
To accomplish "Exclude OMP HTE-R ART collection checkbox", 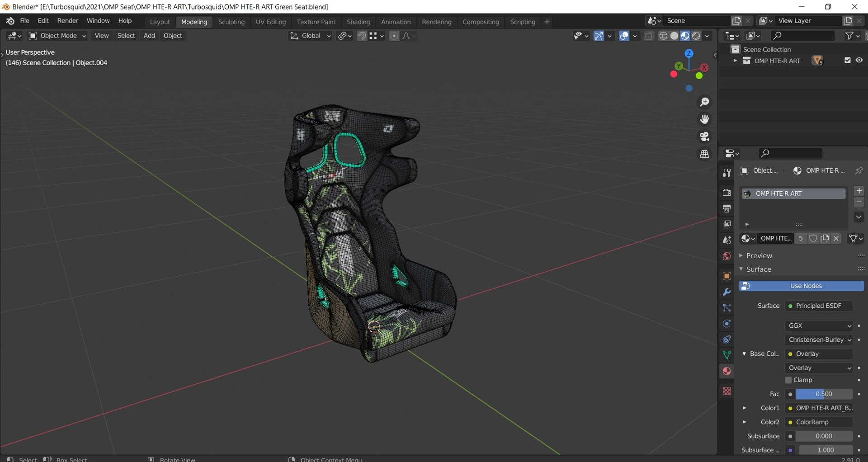I will click(848, 60).
